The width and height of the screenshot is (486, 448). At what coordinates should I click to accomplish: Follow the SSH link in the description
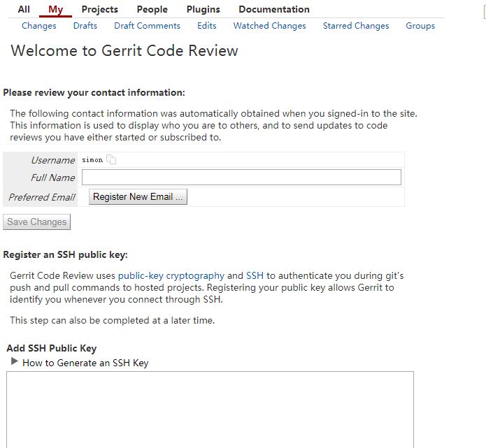(x=255, y=275)
